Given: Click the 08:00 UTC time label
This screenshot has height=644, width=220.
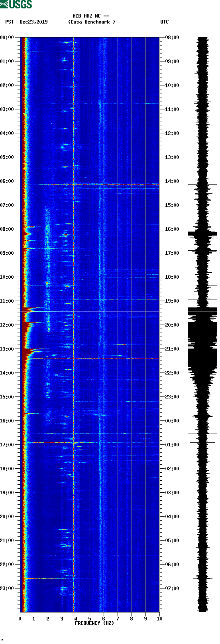Looking at the screenshot, I should point(172,38).
